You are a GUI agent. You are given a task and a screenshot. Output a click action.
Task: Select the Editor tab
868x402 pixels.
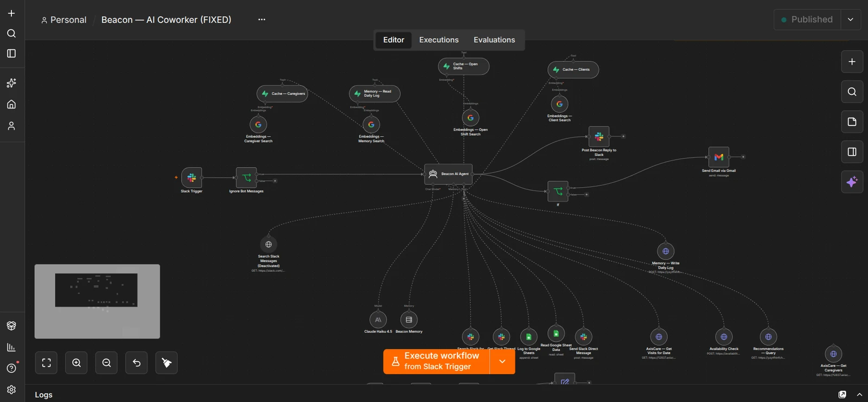394,40
